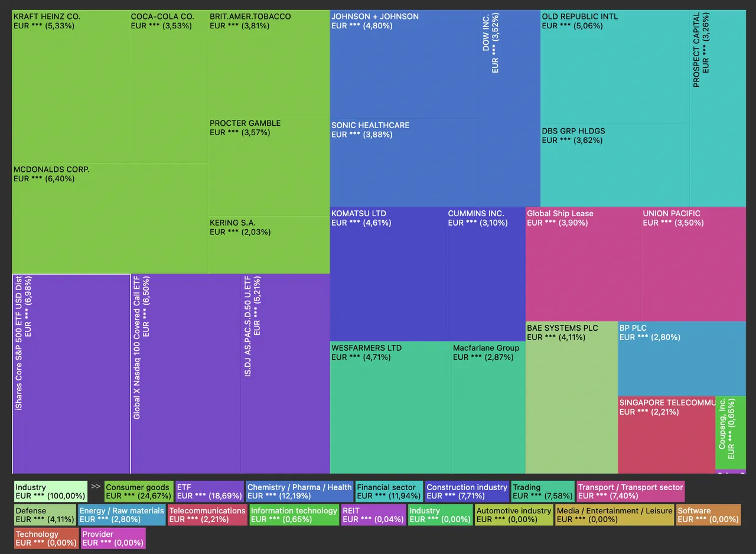This screenshot has width=756, height=554.
Task: Click the Industry 0,00% legend entry
Action: pos(440,514)
